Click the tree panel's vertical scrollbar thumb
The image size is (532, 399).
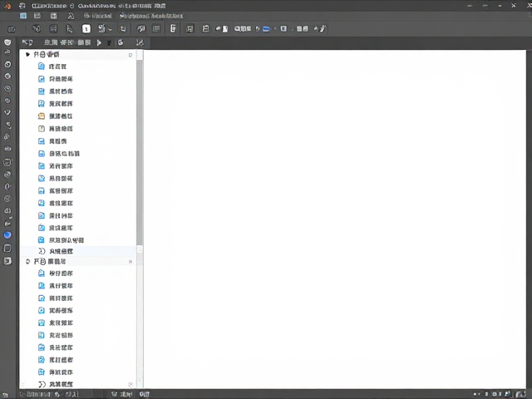pos(140,153)
